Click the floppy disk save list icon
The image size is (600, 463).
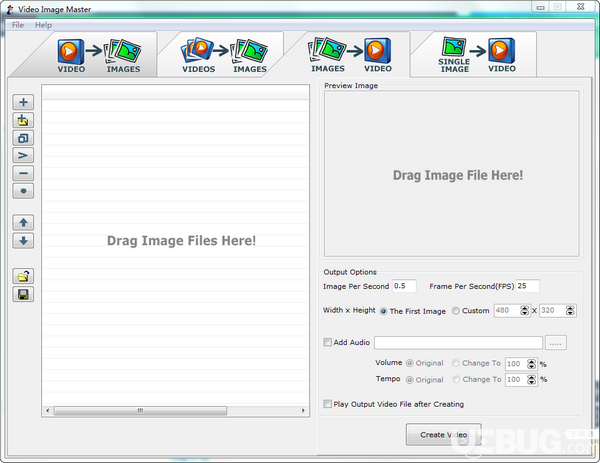tap(23, 294)
